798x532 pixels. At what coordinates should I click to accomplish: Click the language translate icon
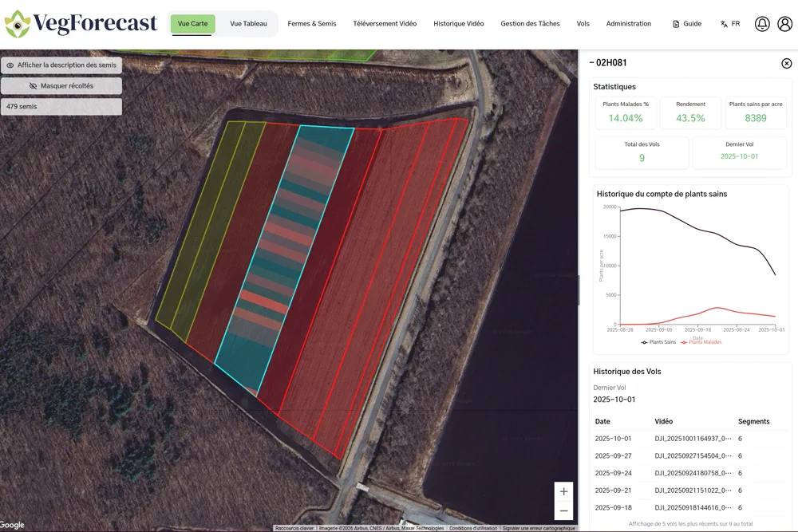(x=724, y=24)
